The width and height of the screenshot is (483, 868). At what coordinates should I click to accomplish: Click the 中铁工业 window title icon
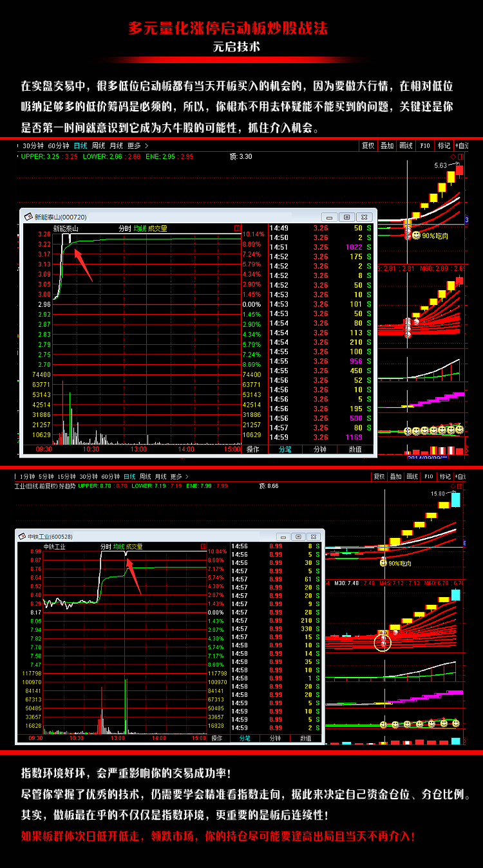22,537
